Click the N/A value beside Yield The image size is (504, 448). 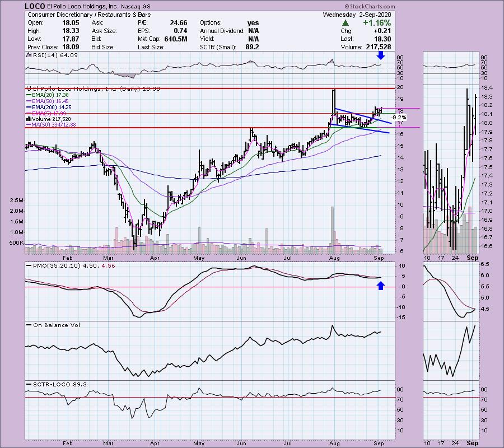click(x=253, y=39)
